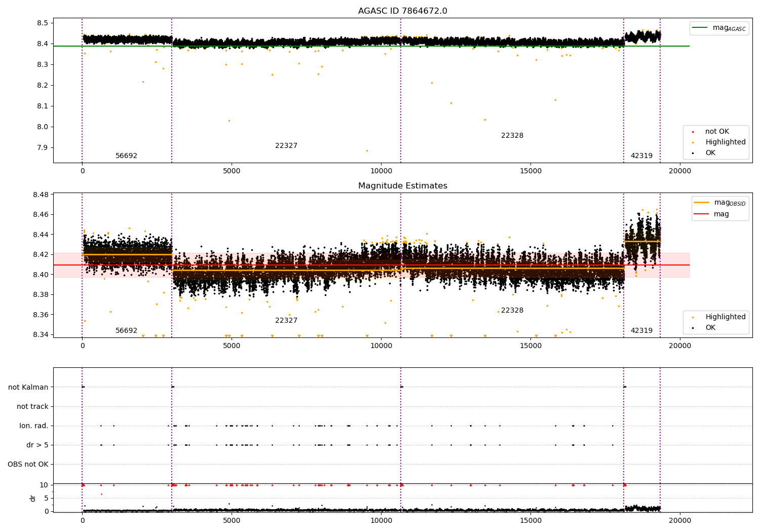Screen dimensions: 760x532
Task: Click OBSID label 22328 in Magnitude Estimates plot
Action: click(512, 311)
